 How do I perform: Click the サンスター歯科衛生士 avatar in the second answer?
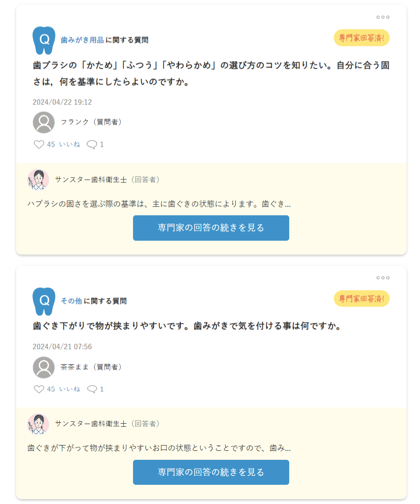point(38,424)
